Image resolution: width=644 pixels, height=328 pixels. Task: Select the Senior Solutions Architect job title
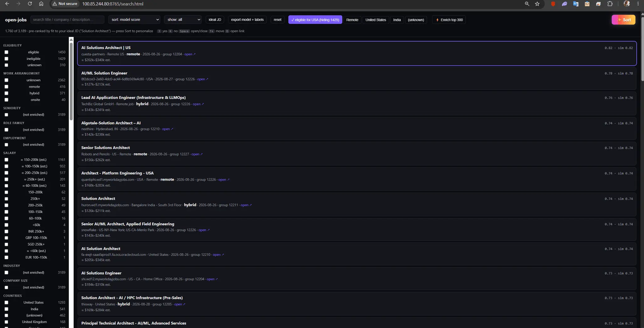(x=105, y=148)
